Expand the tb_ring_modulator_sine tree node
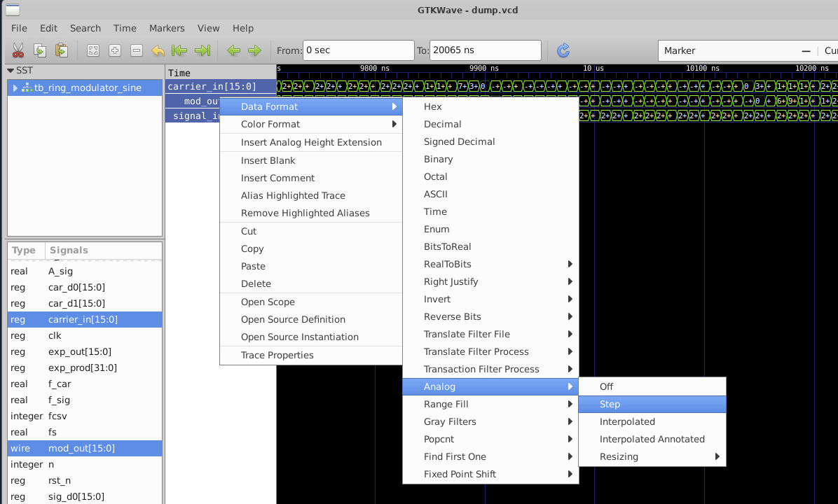 [15, 88]
